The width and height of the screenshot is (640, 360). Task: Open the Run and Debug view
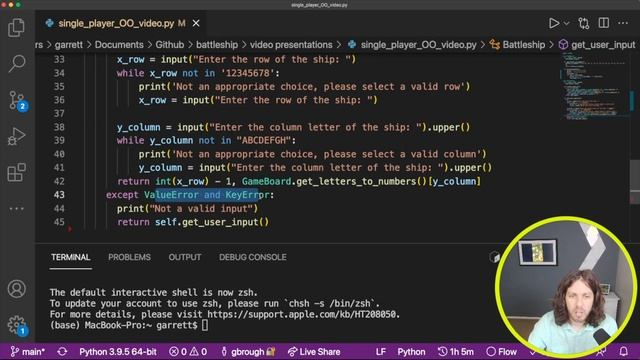coord(16,136)
